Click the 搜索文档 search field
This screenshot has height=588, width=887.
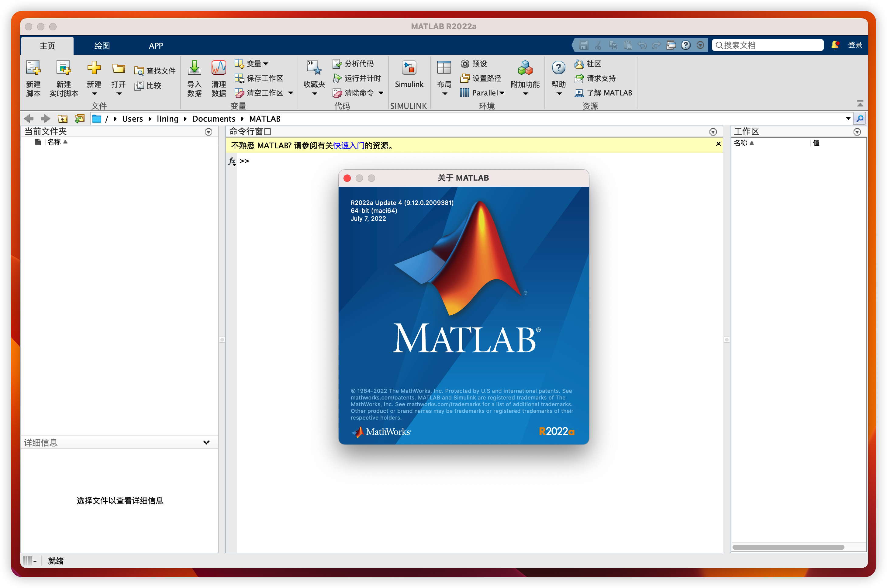768,45
